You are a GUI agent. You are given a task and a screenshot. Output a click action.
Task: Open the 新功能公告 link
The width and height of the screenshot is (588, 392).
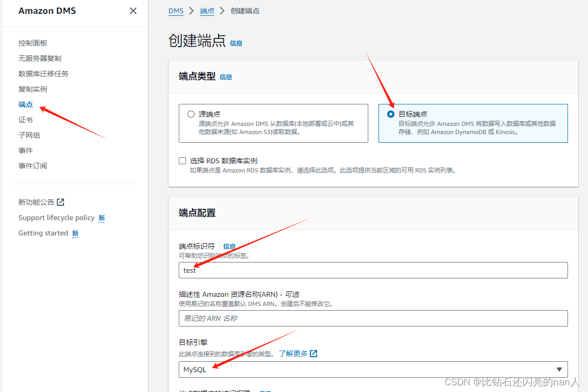pos(36,202)
